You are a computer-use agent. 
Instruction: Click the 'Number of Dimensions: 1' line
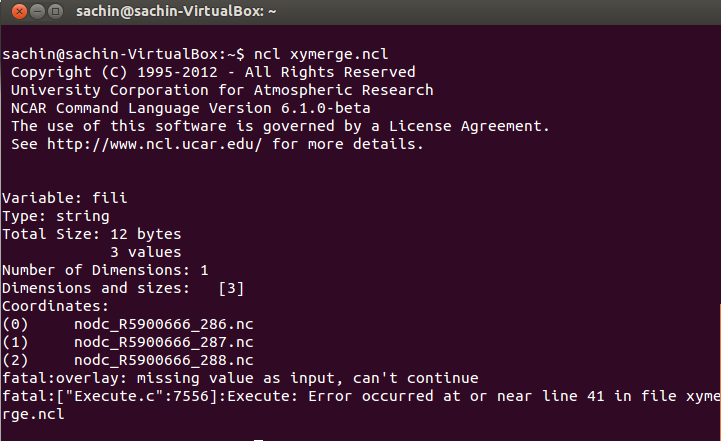tap(105, 270)
